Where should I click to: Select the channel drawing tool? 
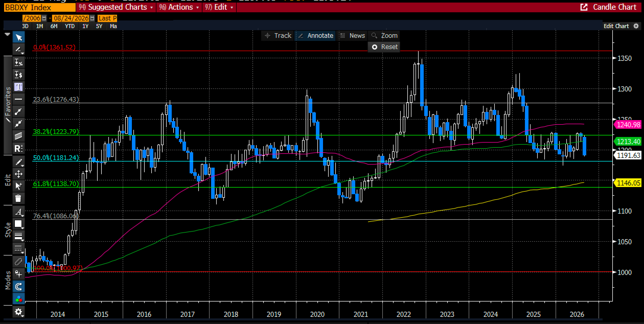click(19, 136)
